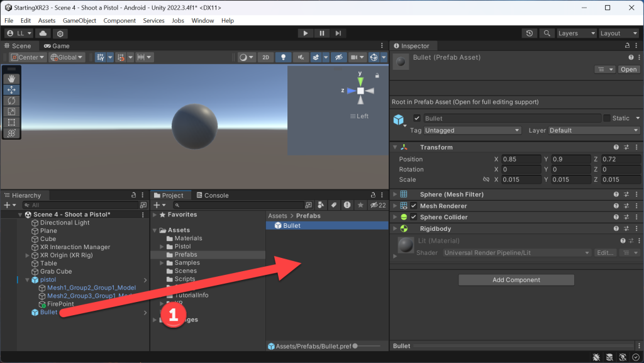644x363 pixels.
Task: Click the Open prefab button
Action: 628,69
